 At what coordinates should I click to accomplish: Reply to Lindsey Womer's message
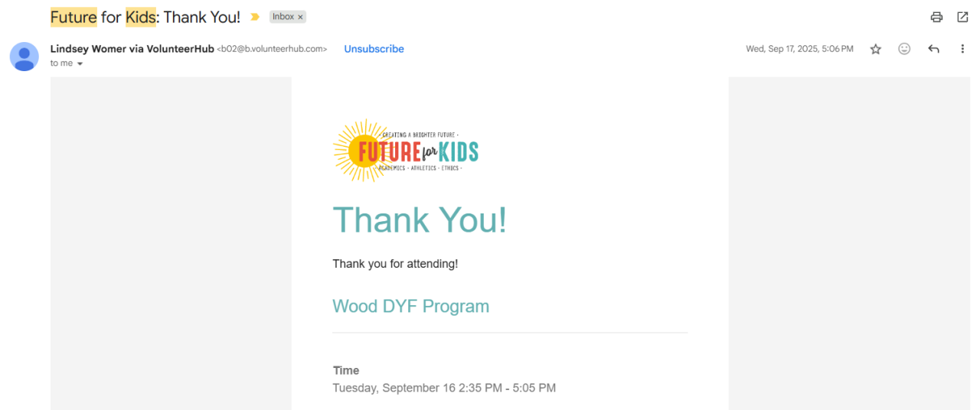(x=933, y=49)
